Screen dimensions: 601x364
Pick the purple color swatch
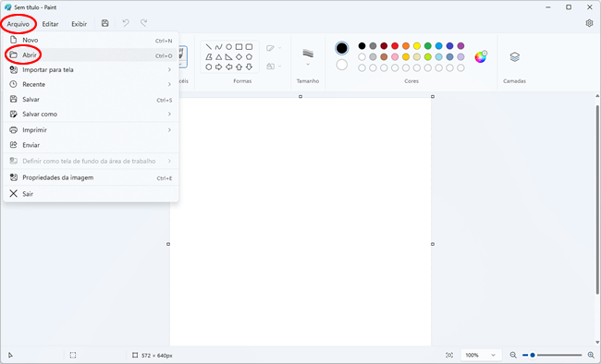460,46
